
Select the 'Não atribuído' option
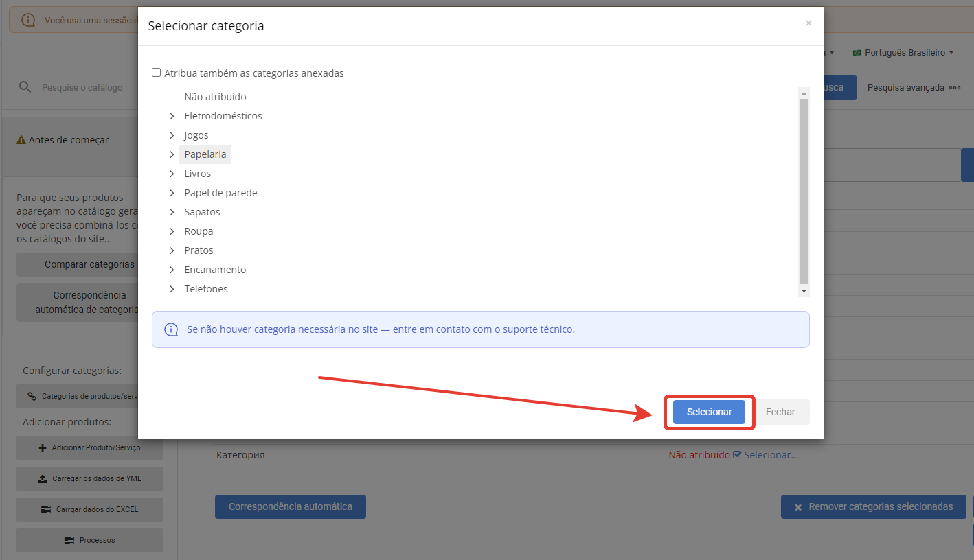(215, 97)
